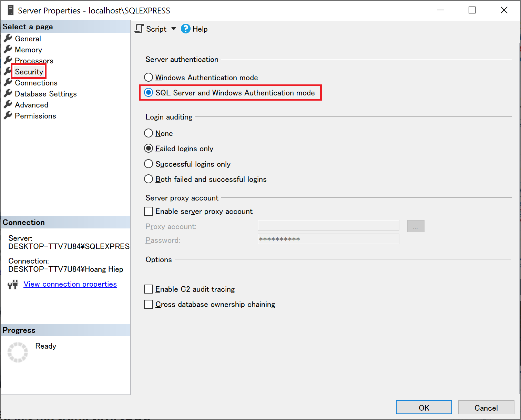This screenshot has width=521, height=420.
Task: Click the blue Help question mark icon
Action: [185, 29]
